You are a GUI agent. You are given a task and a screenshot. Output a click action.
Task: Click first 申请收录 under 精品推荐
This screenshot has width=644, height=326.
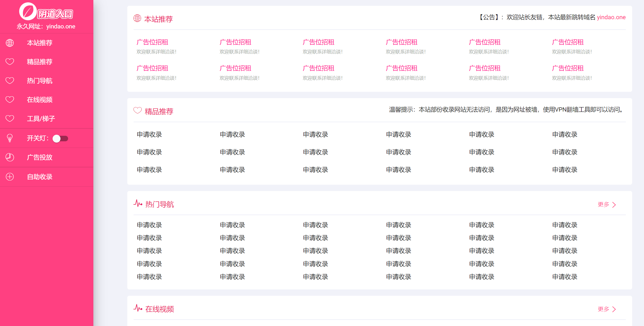[x=149, y=134]
